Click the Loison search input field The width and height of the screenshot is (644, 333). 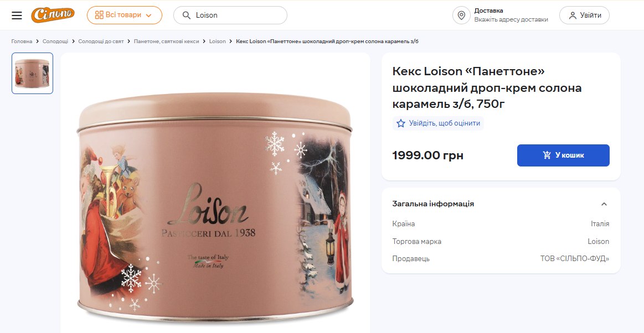click(230, 15)
